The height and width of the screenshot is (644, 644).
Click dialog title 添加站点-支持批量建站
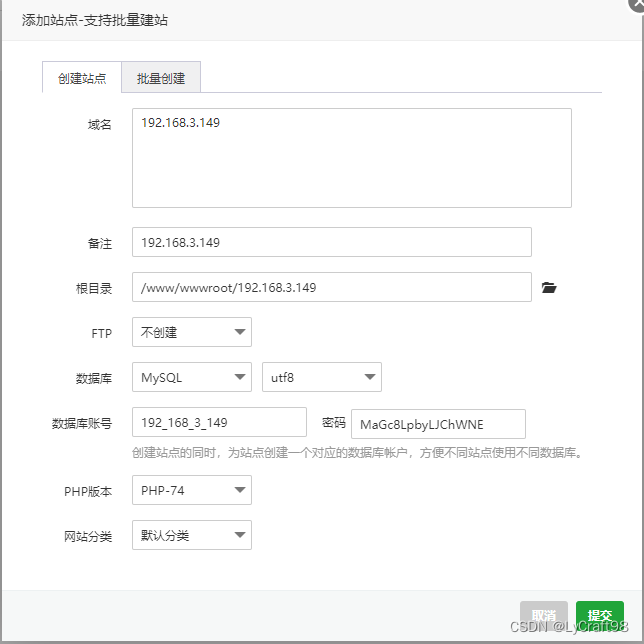pyautogui.click(x=95, y=20)
